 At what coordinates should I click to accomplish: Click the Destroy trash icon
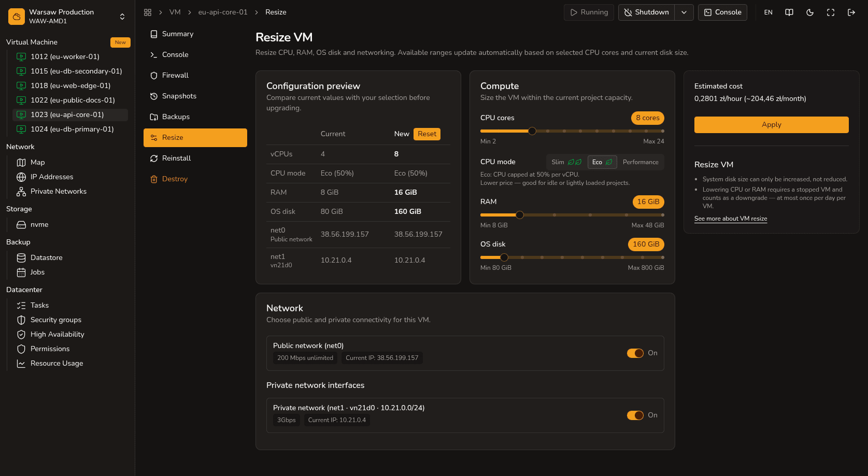click(x=154, y=179)
